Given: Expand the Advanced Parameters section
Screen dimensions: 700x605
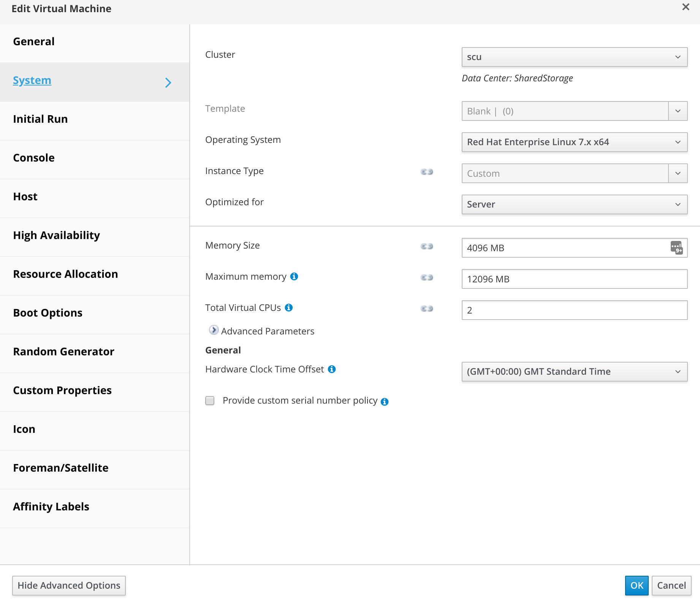Looking at the screenshot, I should [x=214, y=330].
